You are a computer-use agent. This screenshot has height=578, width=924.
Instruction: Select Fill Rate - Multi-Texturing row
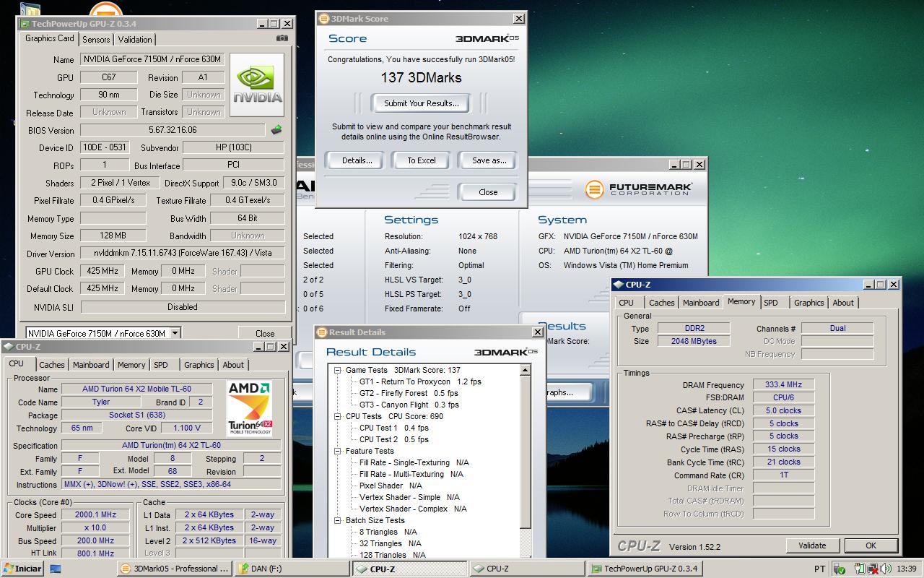(411, 474)
